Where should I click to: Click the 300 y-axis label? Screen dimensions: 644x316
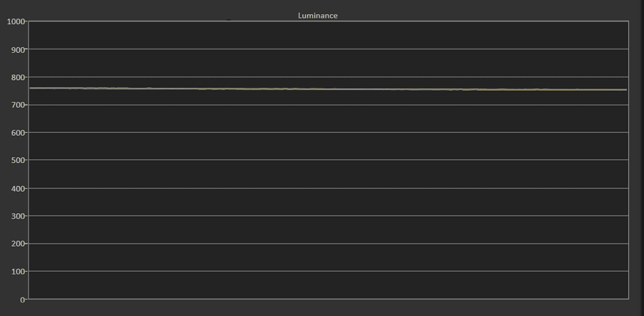click(x=19, y=216)
